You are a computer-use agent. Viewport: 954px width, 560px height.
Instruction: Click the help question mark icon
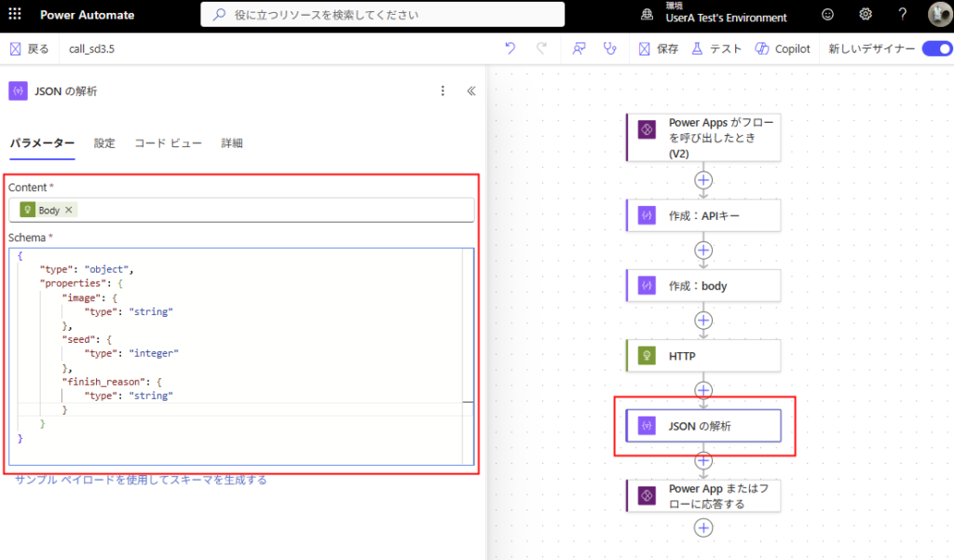pos(902,15)
